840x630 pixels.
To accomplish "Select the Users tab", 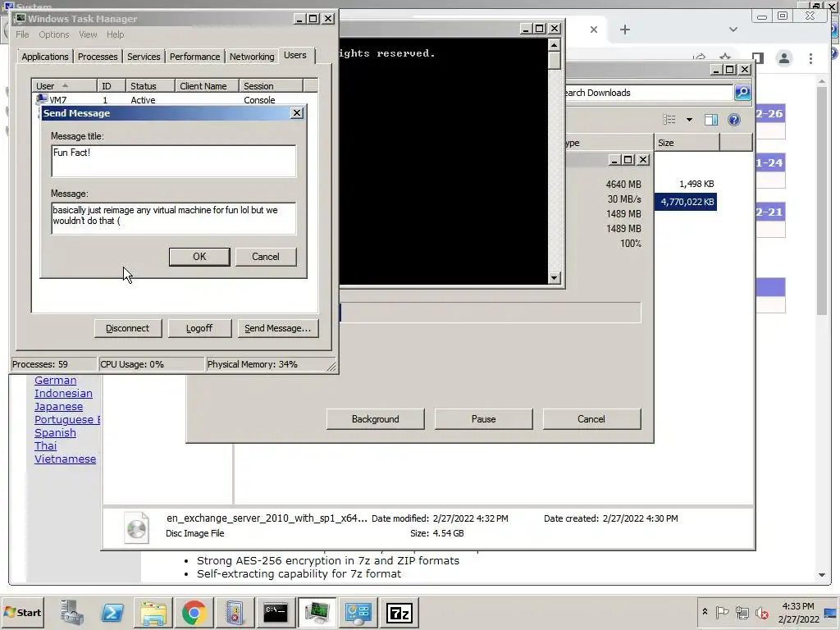I will (x=295, y=55).
